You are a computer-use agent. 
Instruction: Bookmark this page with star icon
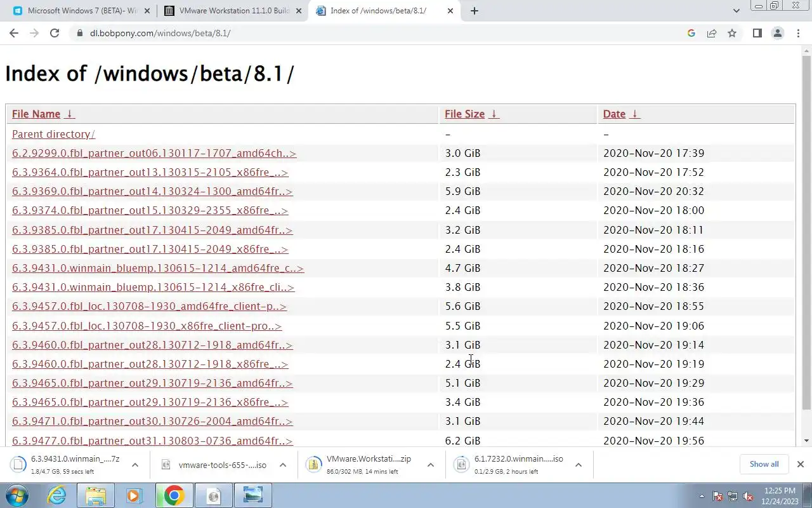pyautogui.click(x=732, y=33)
